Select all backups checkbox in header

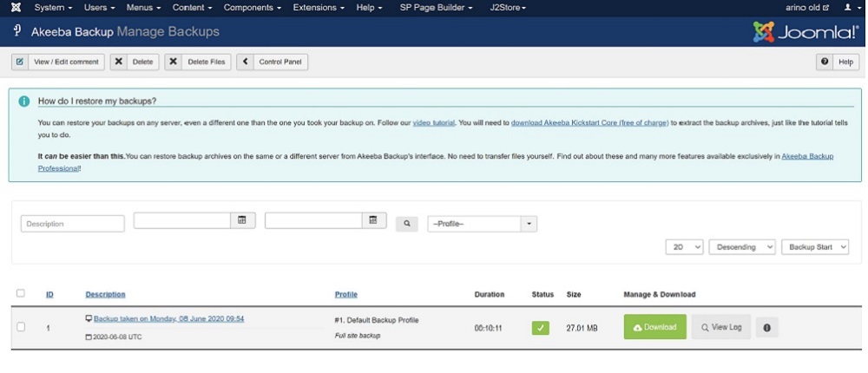point(21,293)
